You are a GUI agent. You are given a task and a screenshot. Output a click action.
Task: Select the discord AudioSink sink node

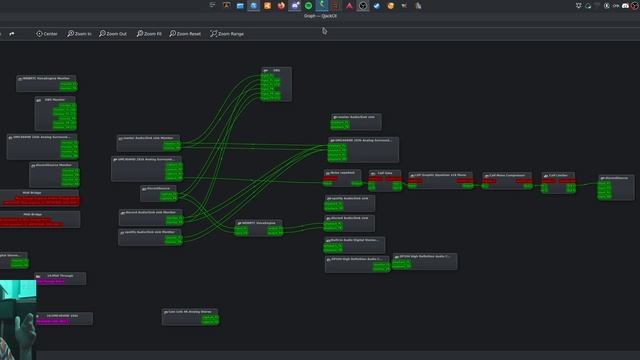349,223
